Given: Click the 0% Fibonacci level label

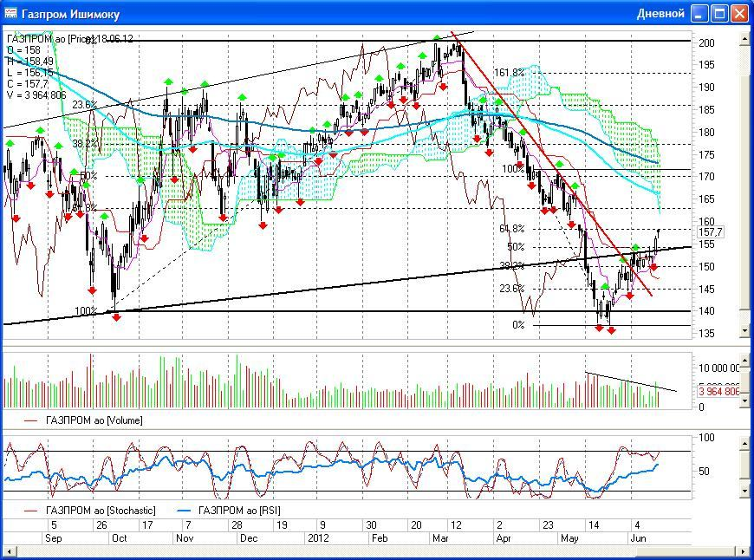Looking at the screenshot, I should click(518, 325).
